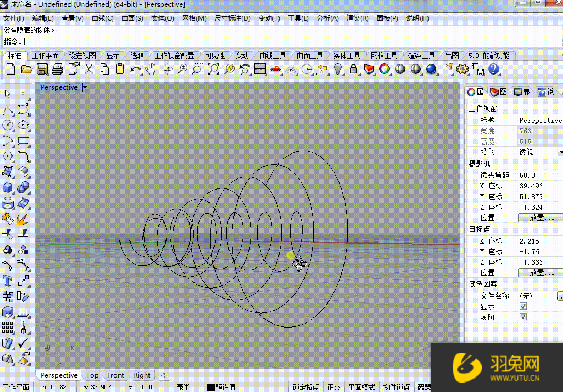
Task: Toggle 正交 ortho mode
Action: point(333,387)
